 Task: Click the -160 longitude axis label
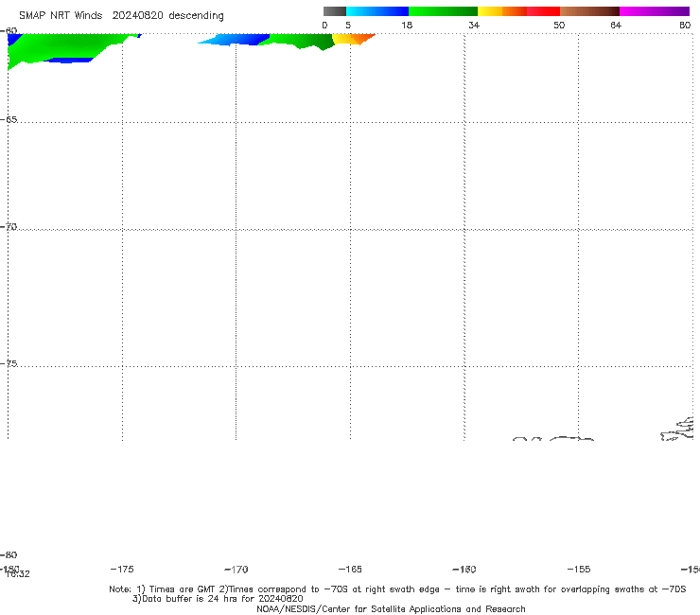pos(464,570)
